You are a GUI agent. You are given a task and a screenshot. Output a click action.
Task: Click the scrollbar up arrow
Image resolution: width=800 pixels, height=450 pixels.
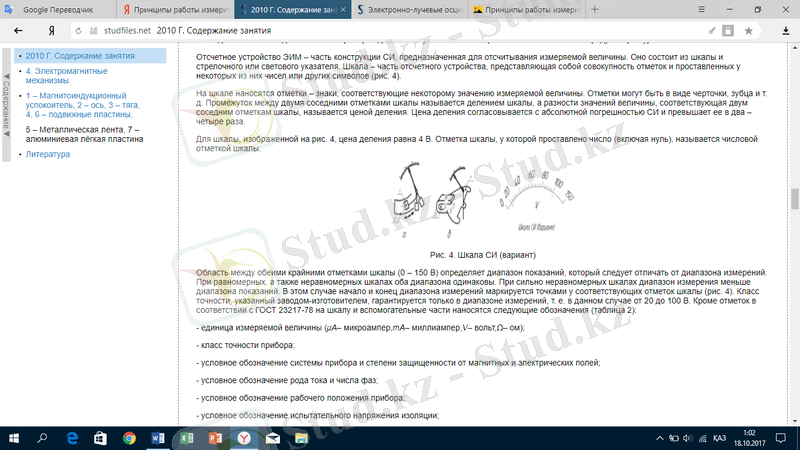point(795,48)
